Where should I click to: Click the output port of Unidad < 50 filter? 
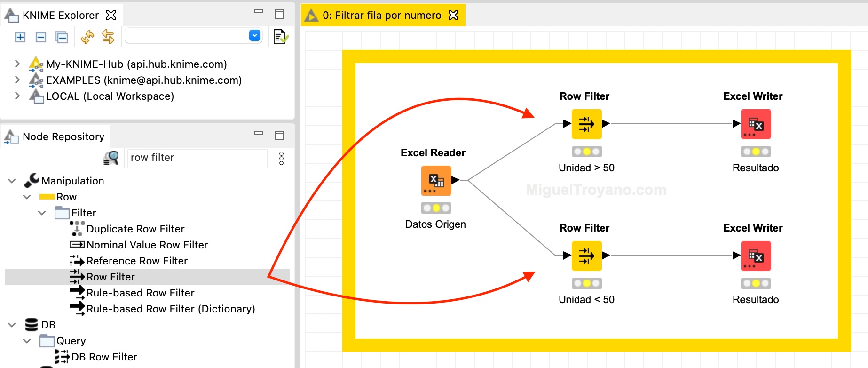606,256
